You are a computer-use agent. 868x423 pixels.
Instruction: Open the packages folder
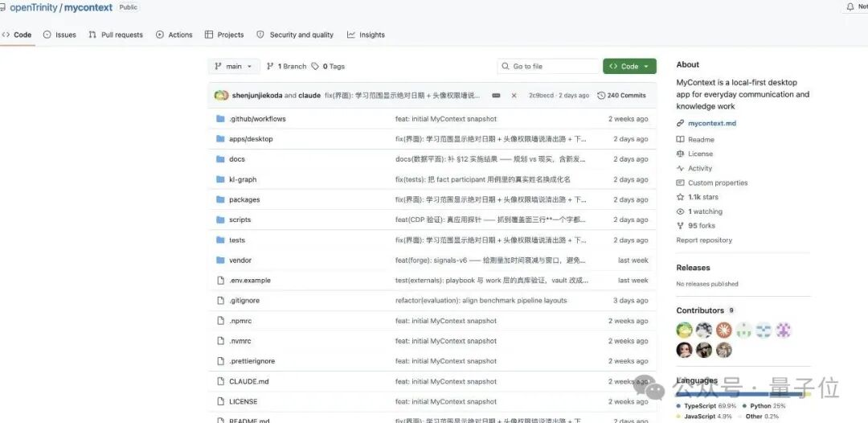tap(244, 200)
